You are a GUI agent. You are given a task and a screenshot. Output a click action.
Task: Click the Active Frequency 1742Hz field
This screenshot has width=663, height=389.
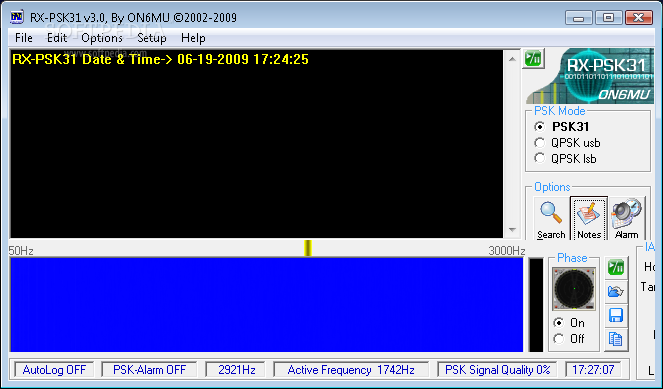(x=351, y=370)
